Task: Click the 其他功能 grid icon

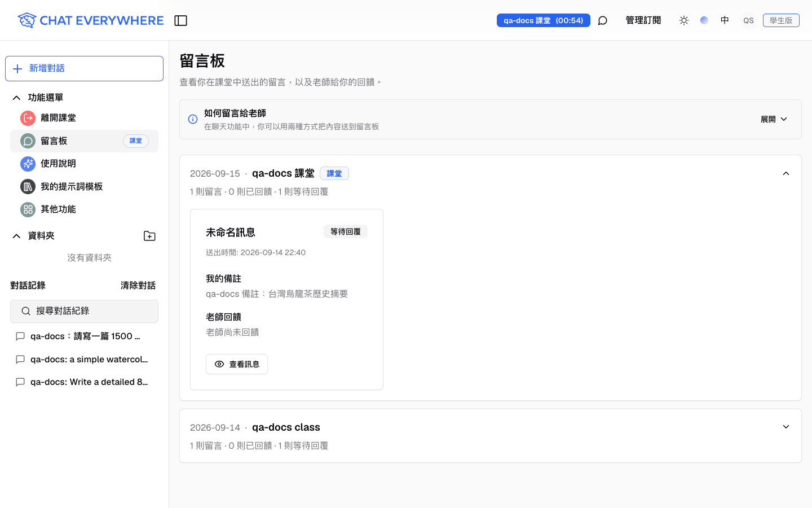Action: tap(28, 209)
